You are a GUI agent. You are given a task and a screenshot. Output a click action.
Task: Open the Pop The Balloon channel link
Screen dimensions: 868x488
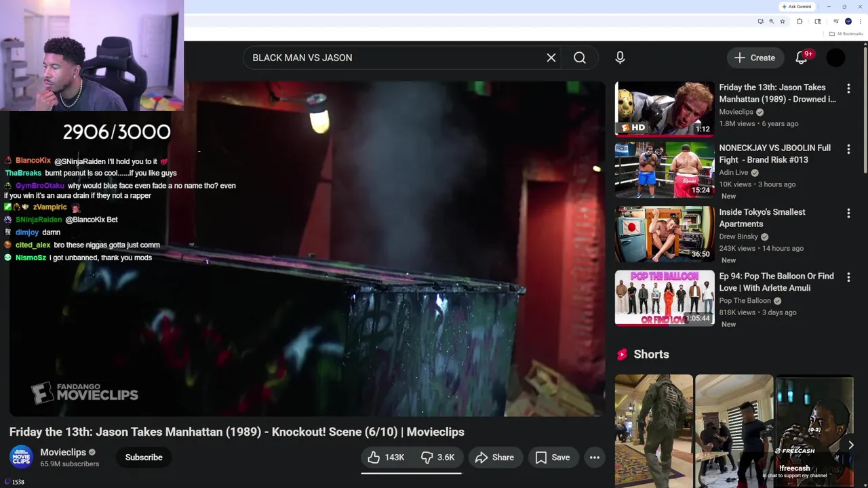(745, 300)
